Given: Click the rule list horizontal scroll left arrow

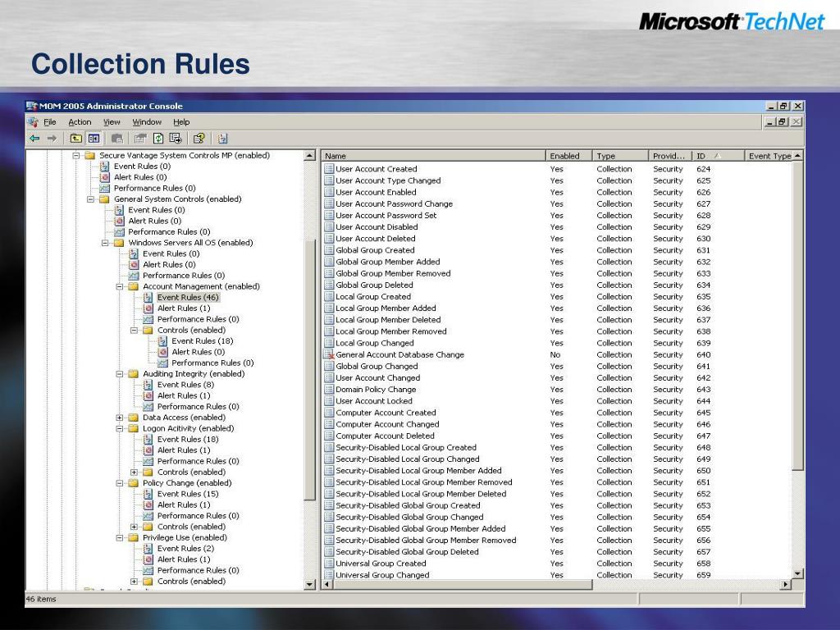Looking at the screenshot, I should pos(326,584).
